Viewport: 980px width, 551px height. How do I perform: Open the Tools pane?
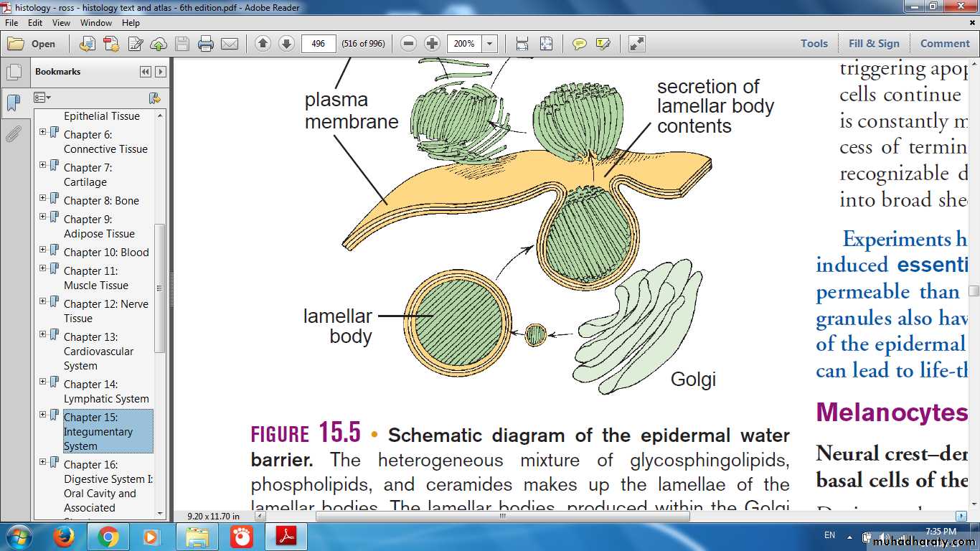tap(814, 44)
